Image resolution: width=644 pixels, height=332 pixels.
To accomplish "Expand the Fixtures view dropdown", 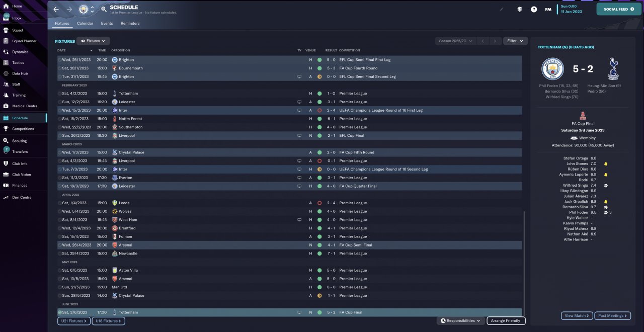I will [93, 41].
